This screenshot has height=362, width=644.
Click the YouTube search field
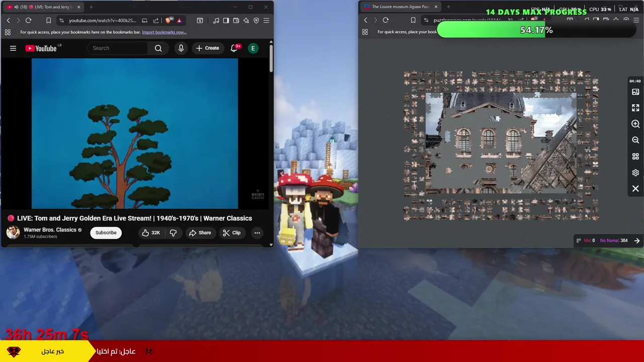pos(118,48)
